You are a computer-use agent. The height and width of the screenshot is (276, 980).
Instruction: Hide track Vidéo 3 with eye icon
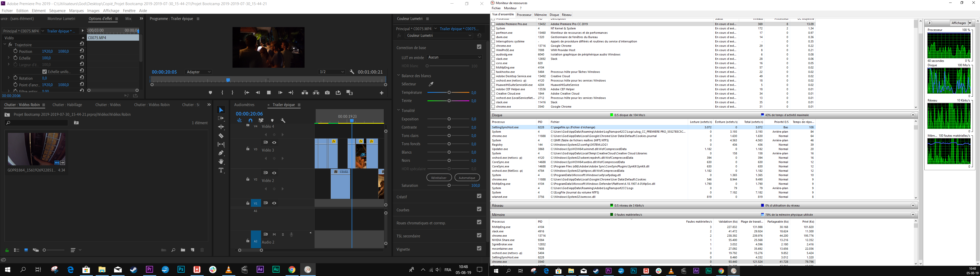274,142
